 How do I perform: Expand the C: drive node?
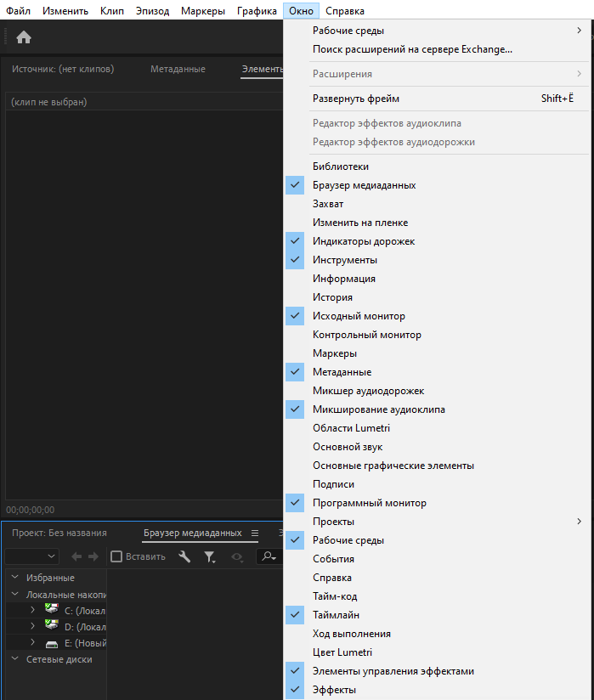click(x=32, y=610)
